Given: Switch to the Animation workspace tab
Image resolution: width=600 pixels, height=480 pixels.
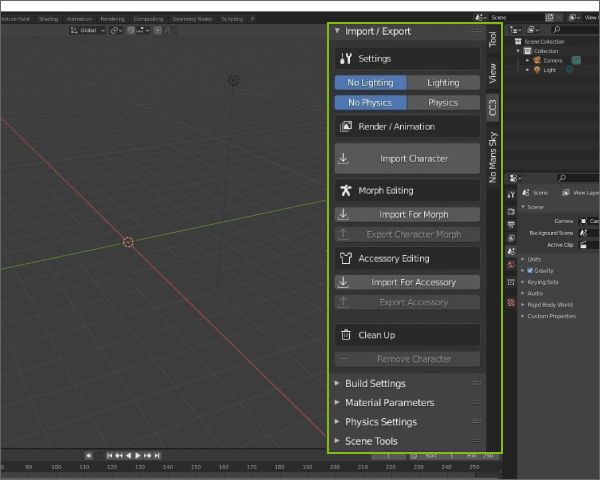Looking at the screenshot, I should (x=79, y=19).
